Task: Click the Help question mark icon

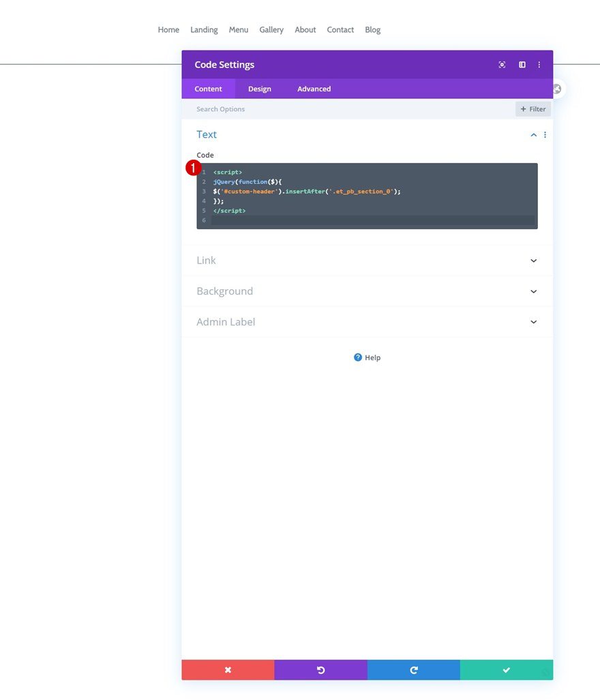Action: click(357, 357)
